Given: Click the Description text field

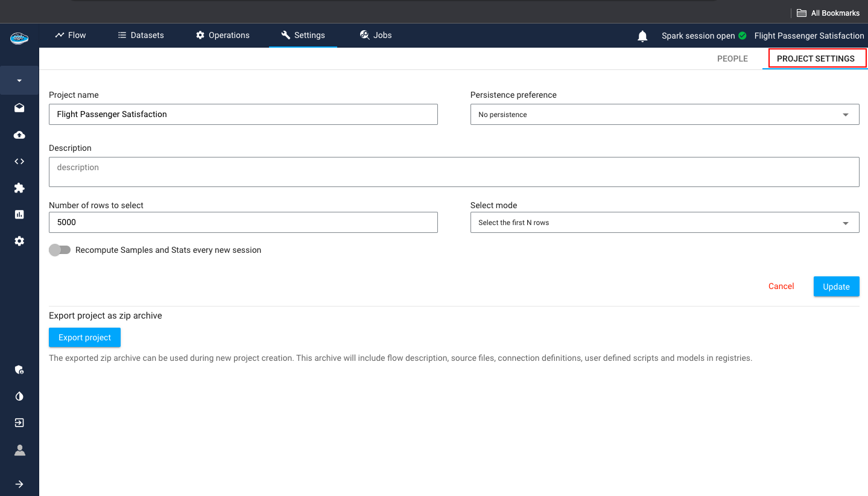Looking at the screenshot, I should tap(454, 172).
